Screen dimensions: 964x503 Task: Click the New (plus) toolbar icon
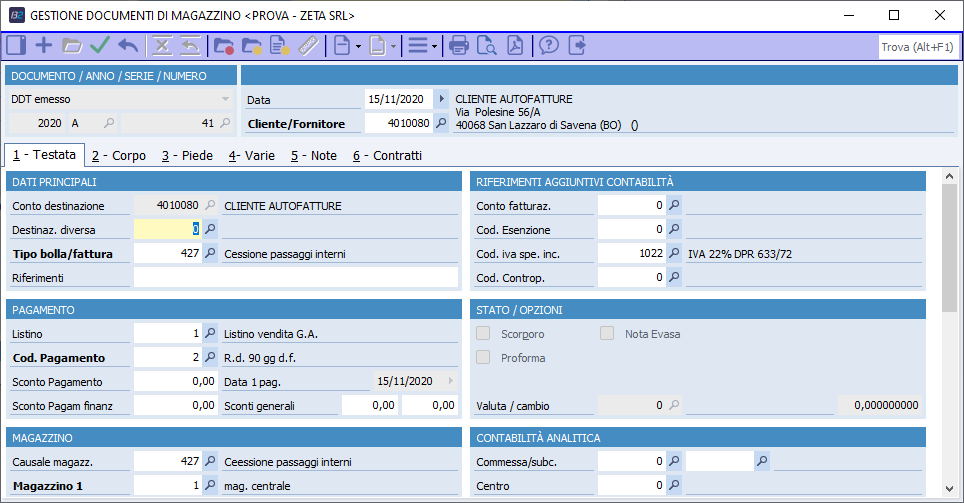click(44, 45)
